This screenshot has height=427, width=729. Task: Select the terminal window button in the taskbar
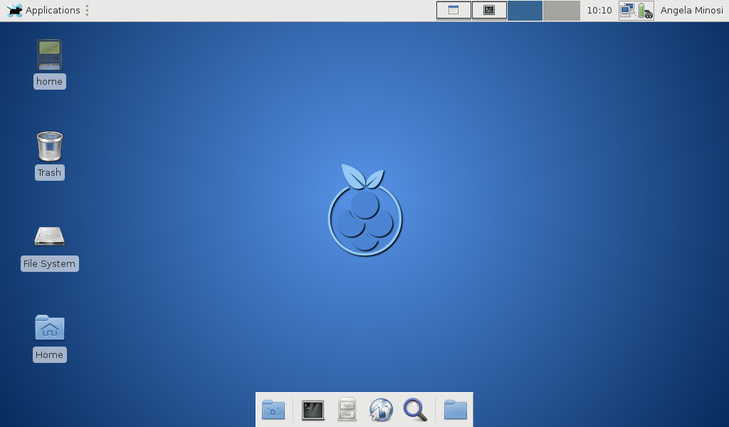click(489, 10)
